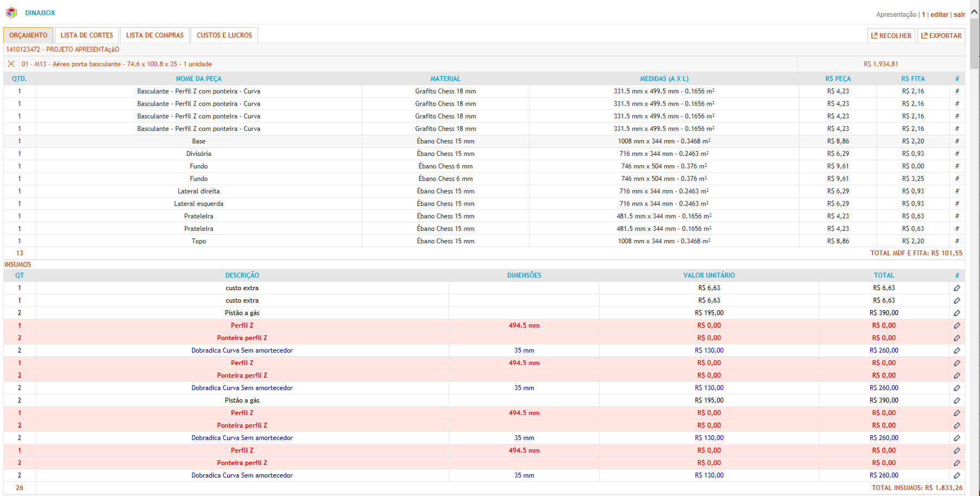The height and width of the screenshot is (496, 980).
Task: Edit the first custo extra row with pencil
Action: click(x=957, y=288)
